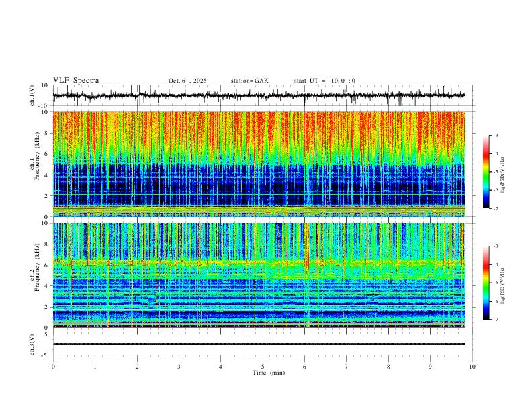
Task: Click time-axis tick label "7"
Action: (x=347, y=367)
